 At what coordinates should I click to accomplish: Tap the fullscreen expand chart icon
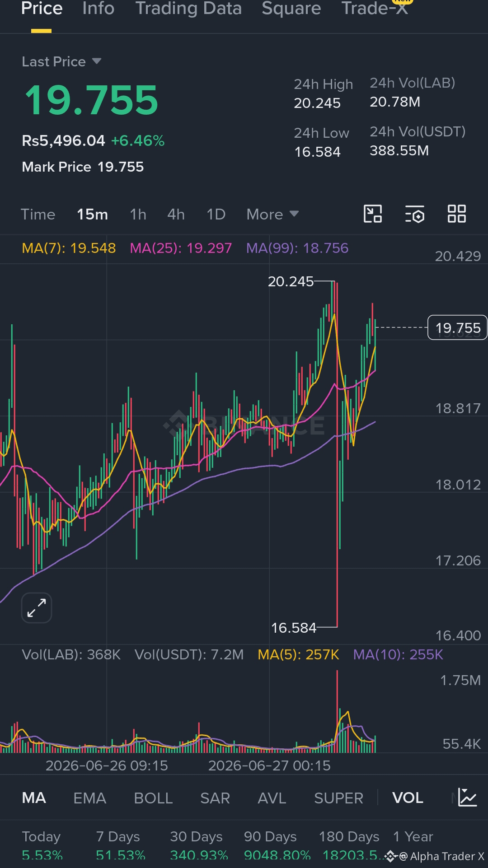pyautogui.click(x=37, y=608)
